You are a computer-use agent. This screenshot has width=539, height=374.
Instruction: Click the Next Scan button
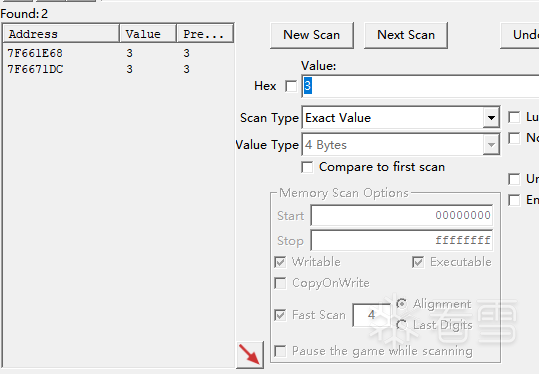point(406,35)
